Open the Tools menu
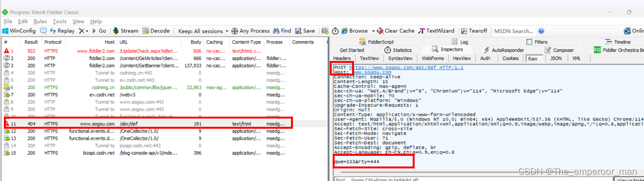644x181 pixels. pyautogui.click(x=60, y=21)
